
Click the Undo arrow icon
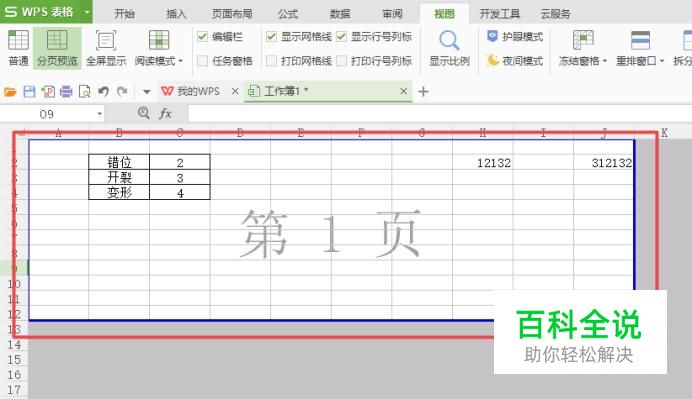103,91
